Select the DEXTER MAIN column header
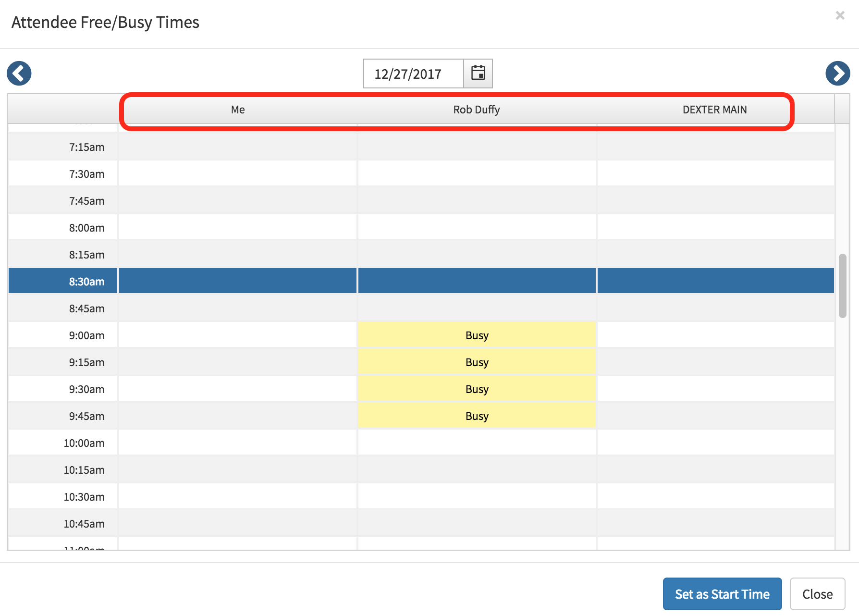Image resolution: width=859 pixels, height=616 pixels. 714,110
